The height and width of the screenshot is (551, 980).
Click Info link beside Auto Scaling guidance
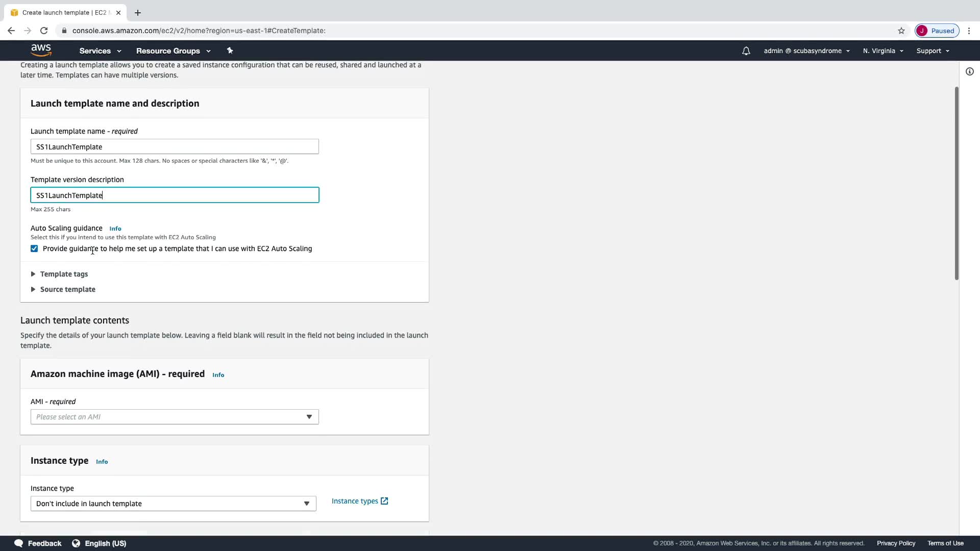115,229
